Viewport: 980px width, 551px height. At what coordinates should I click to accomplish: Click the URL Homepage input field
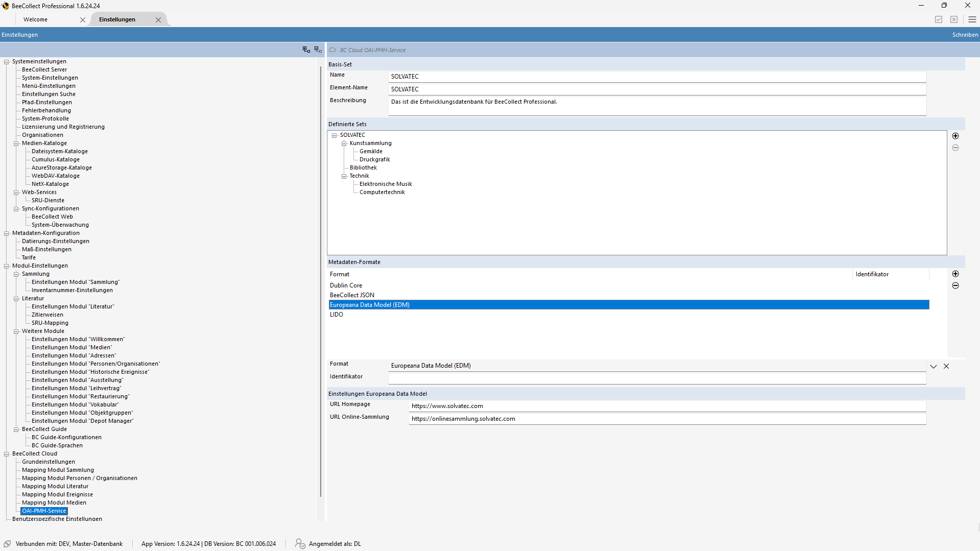(666, 406)
